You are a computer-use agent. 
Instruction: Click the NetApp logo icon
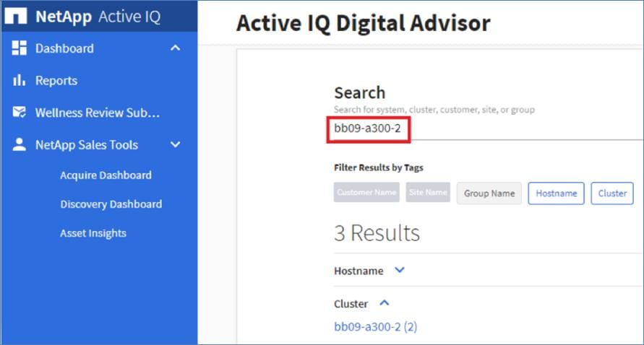pyautogui.click(x=16, y=16)
